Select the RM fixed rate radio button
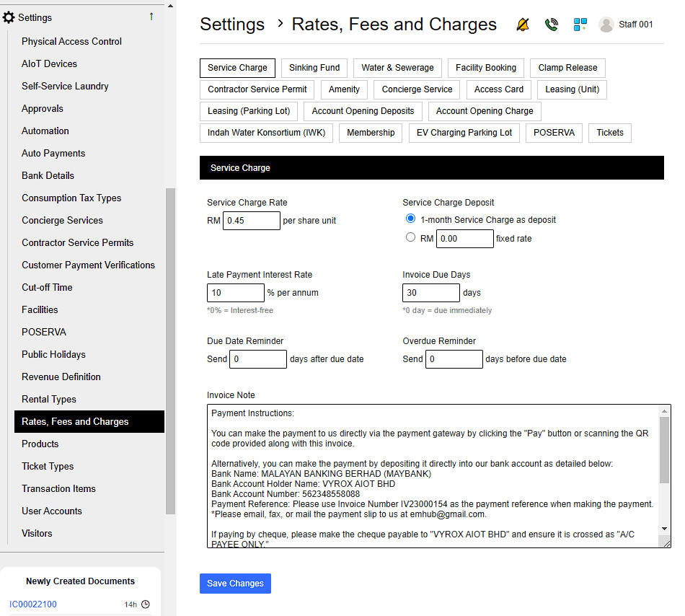Image resolution: width=685 pixels, height=616 pixels. click(411, 238)
